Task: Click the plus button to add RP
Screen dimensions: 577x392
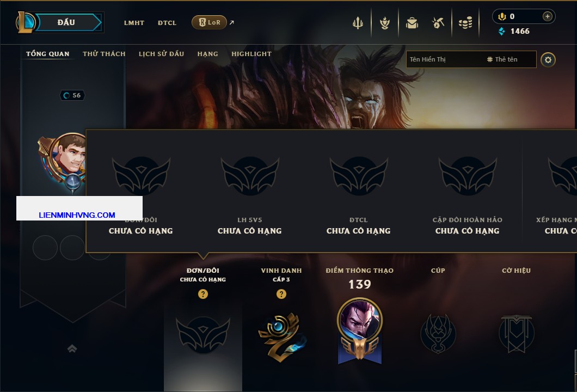Action: [547, 16]
